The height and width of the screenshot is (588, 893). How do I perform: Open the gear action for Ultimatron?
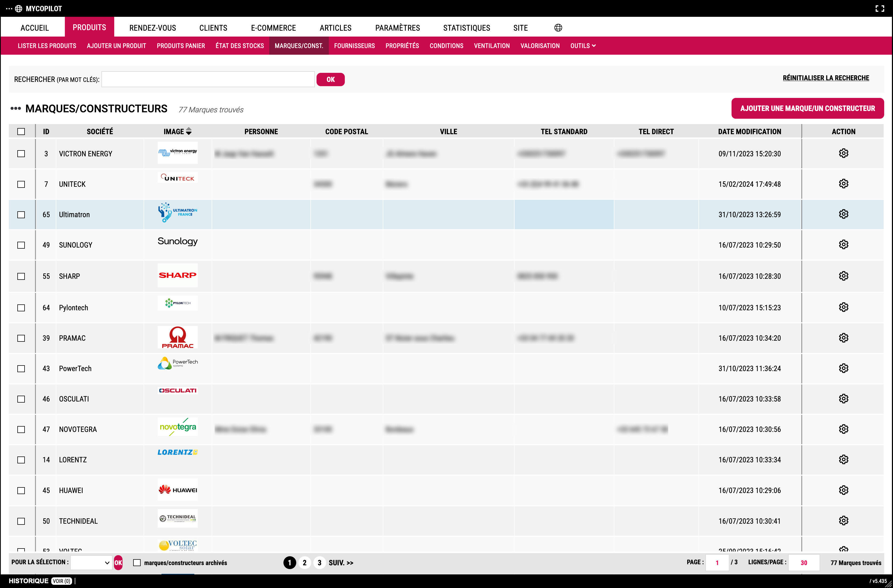(x=843, y=214)
